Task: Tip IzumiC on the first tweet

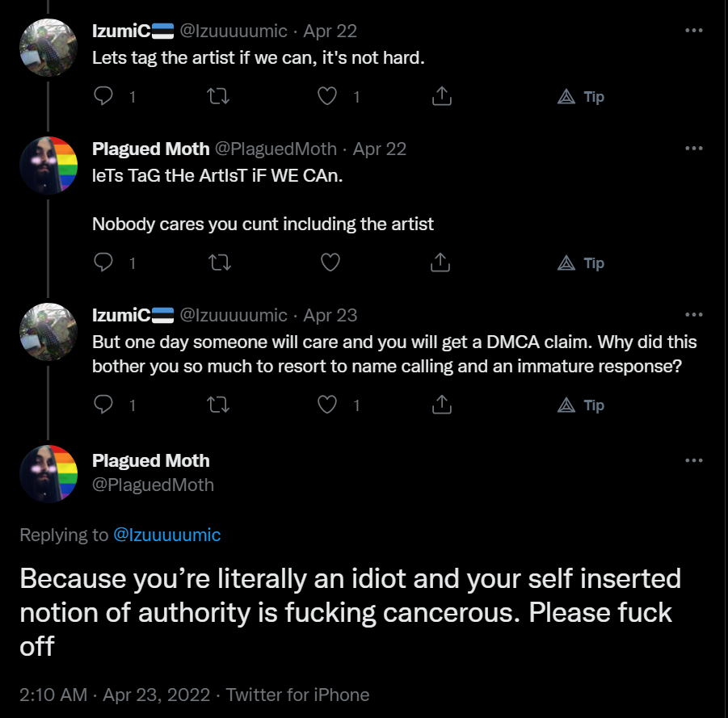Action: click(581, 97)
